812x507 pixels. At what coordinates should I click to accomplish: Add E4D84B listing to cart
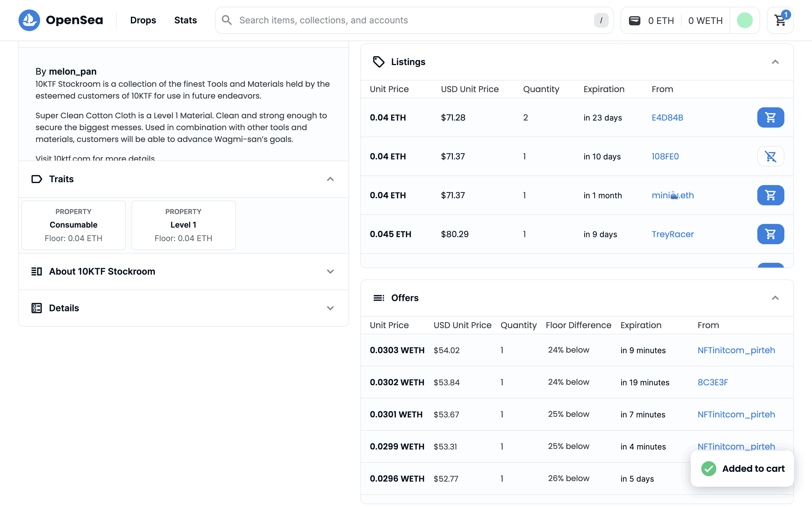click(770, 117)
